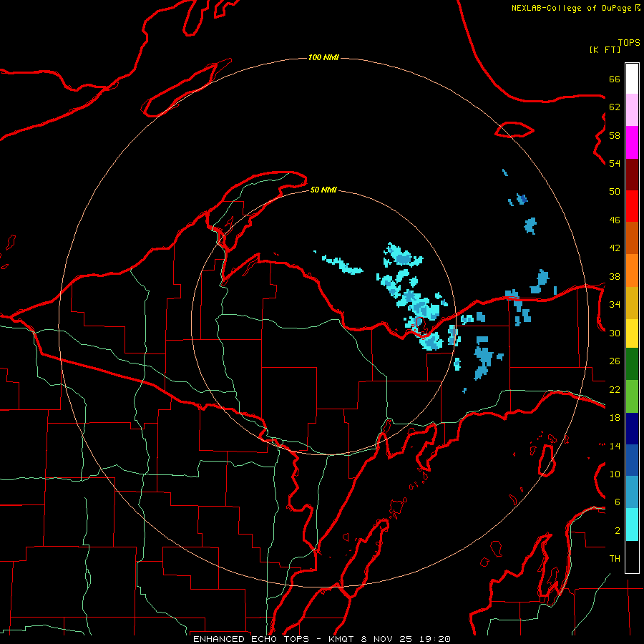Click the dark green 30 kft swatch
644x644 pixels.
coord(632,364)
